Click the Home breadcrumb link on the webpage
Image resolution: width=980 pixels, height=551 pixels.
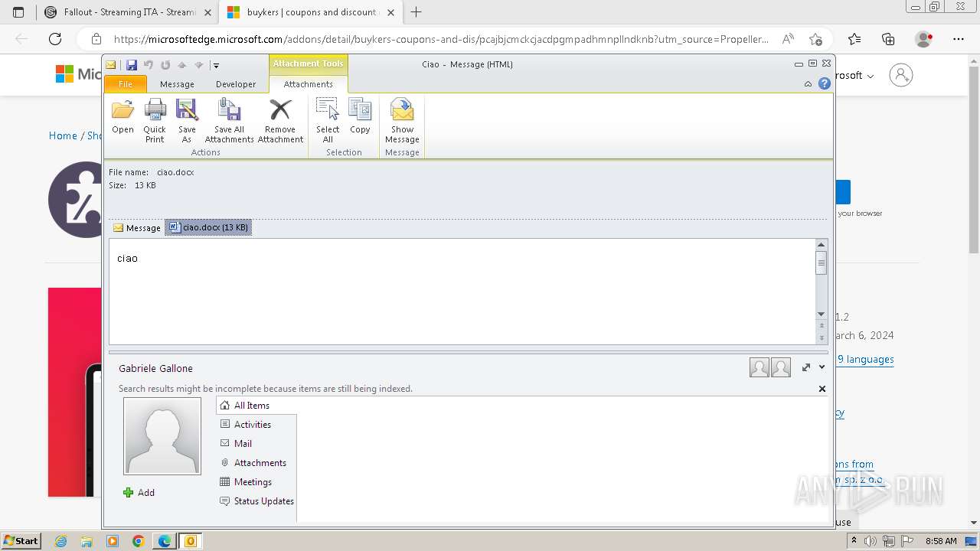click(x=63, y=135)
